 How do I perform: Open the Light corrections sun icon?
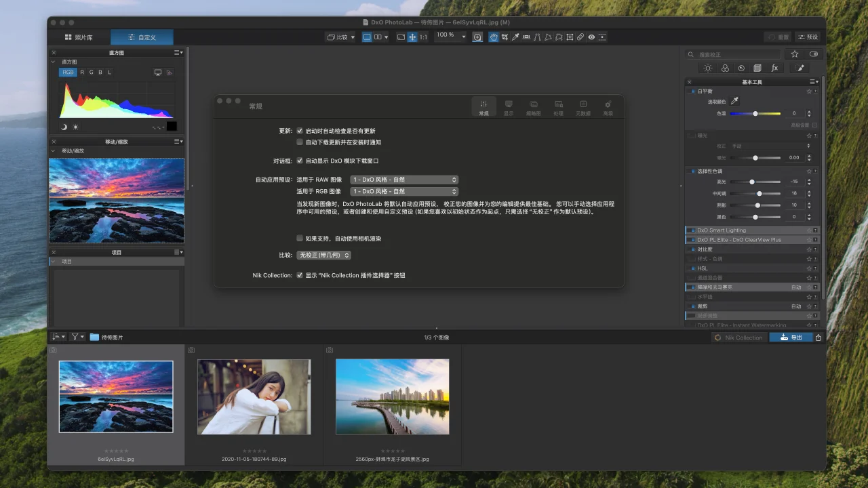pyautogui.click(x=708, y=68)
